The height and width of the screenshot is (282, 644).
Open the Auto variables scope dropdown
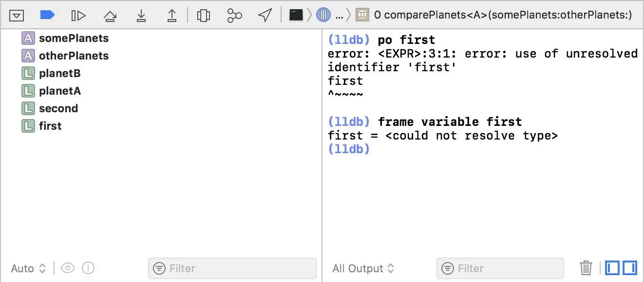pos(28,268)
